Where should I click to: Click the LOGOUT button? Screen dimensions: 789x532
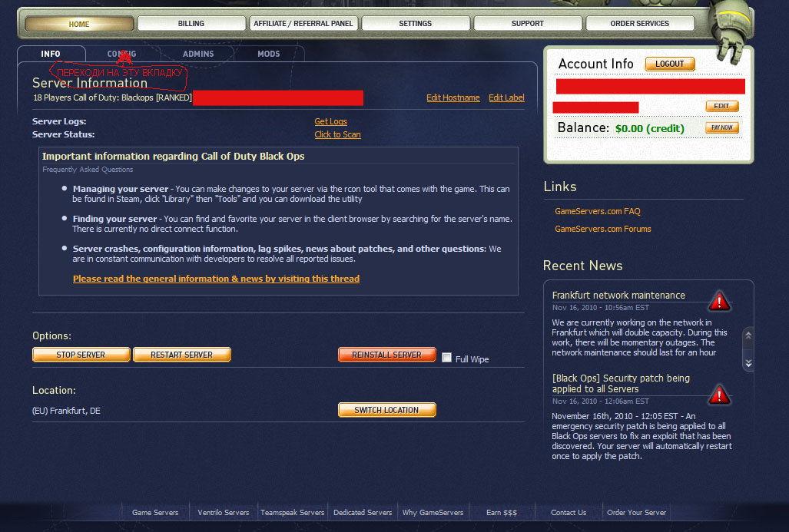[670, 64]
